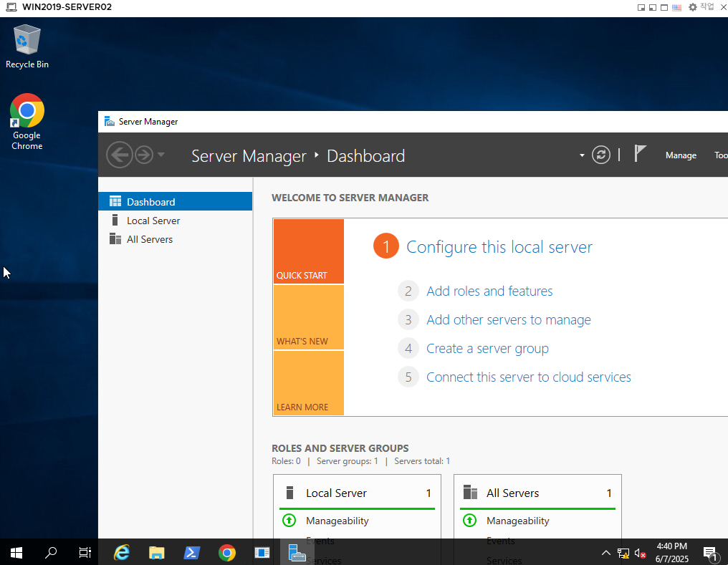Click the Local Server sidebar icon

[x=115, y=220]
